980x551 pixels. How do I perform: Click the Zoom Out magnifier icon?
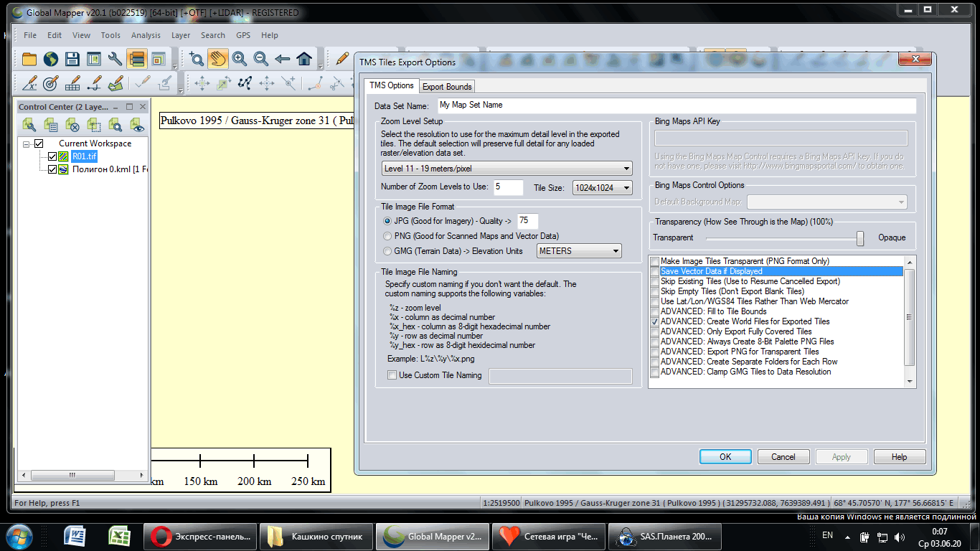pos(261,59)
